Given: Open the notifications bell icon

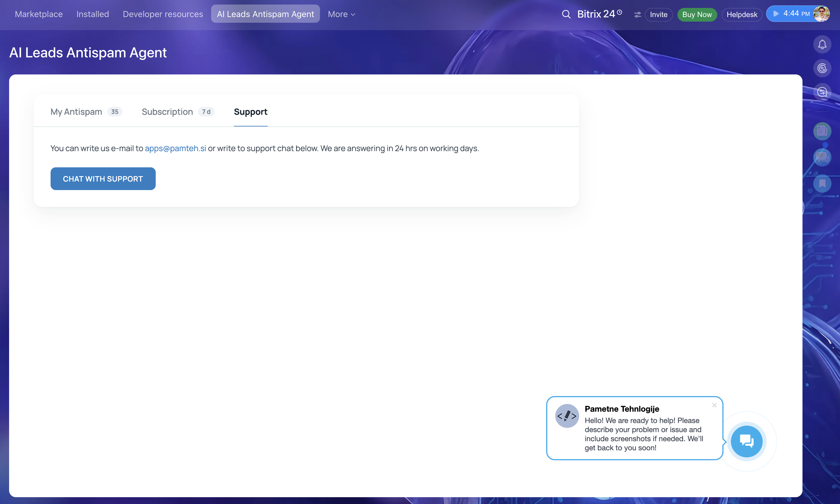Looking at the screenshot, I should pos(822,45).
